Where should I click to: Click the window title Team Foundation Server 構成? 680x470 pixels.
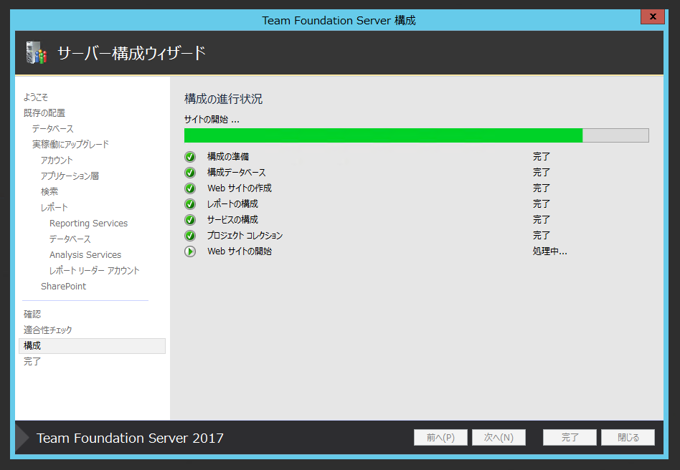click(339, 20)
